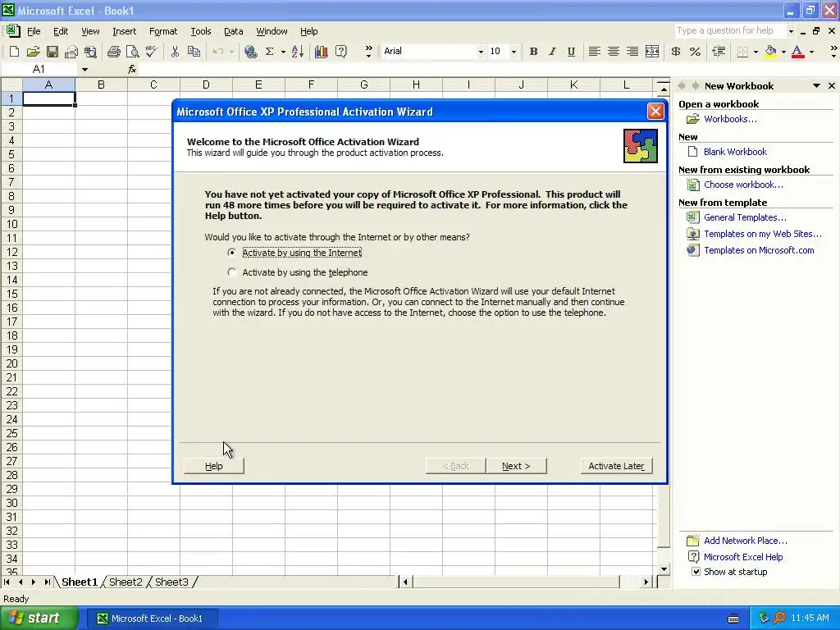Click the Undo arrow icon
The image size is (840, 630).
[218, 52]
